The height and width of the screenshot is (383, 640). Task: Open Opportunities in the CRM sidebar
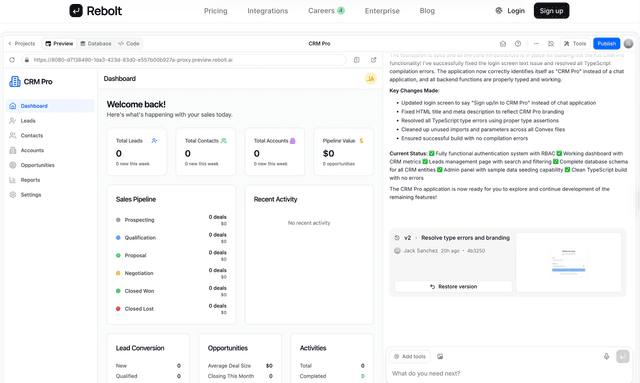[x=51, y=165]
